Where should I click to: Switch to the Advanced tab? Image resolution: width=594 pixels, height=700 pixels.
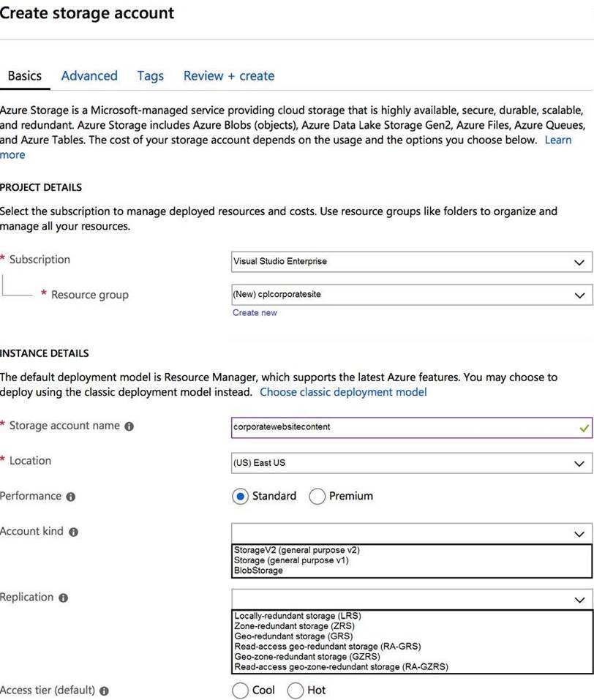tap(89, 76)
